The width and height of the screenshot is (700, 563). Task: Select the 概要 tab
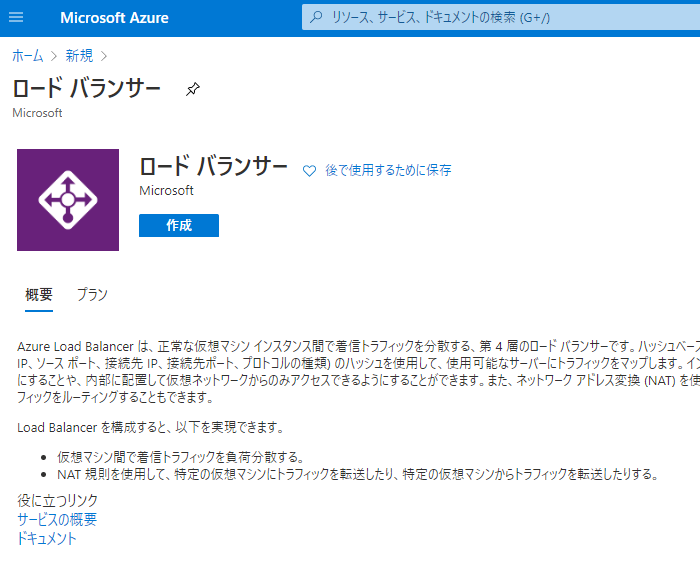coord(39,295)
